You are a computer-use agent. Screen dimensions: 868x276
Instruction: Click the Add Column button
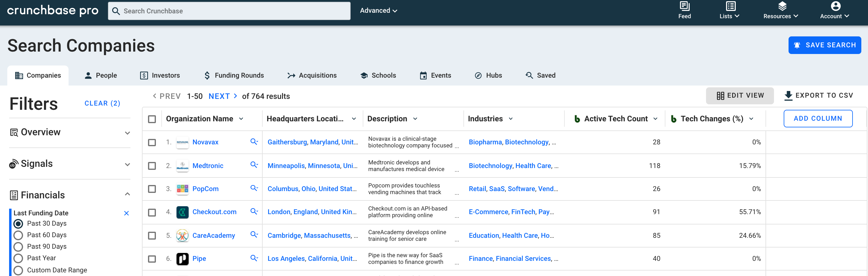[817, 119]
